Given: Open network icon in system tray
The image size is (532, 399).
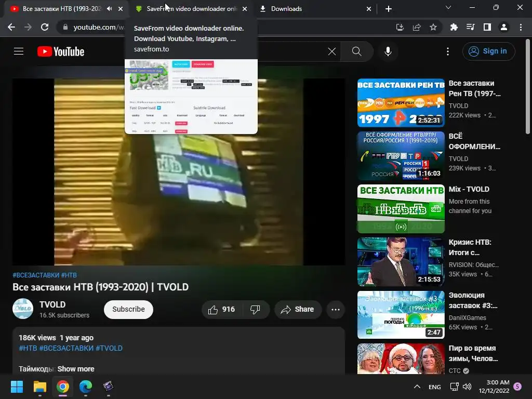Looking at the screenshot, I should (x=454, y=387).
